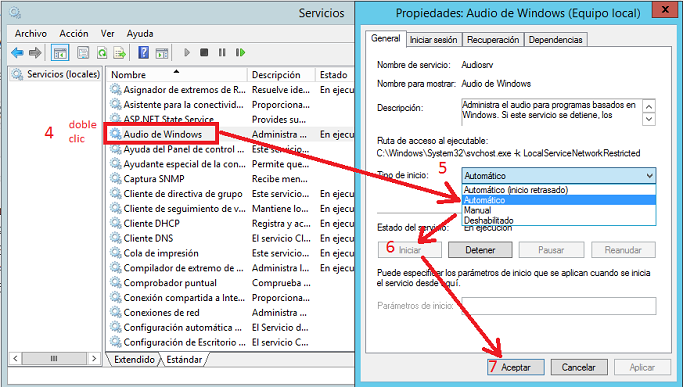Image resolution: width=683 pixels, height=387 pixels.
Task: Click the left scroll arrow in tree pane
Action: (x=15, y=358)
